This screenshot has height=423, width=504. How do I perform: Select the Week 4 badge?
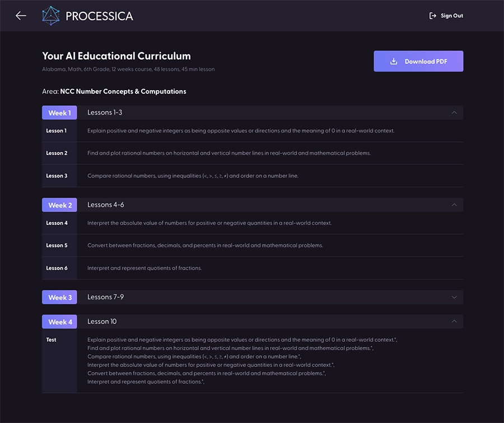click(x=59, y=322)
